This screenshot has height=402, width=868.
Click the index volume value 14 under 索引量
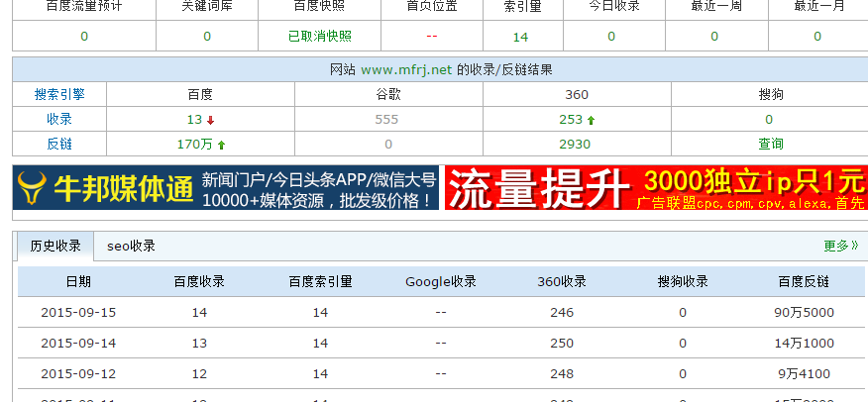520,37
